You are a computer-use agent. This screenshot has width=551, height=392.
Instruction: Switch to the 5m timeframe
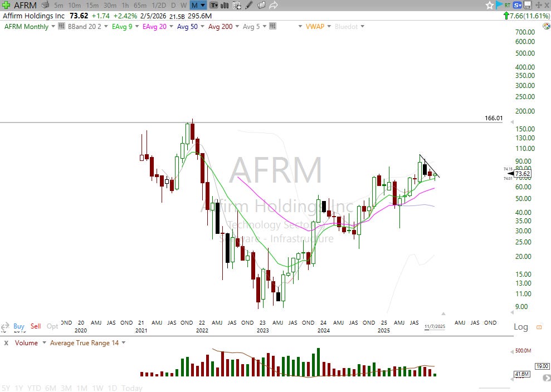pos(58,5)
